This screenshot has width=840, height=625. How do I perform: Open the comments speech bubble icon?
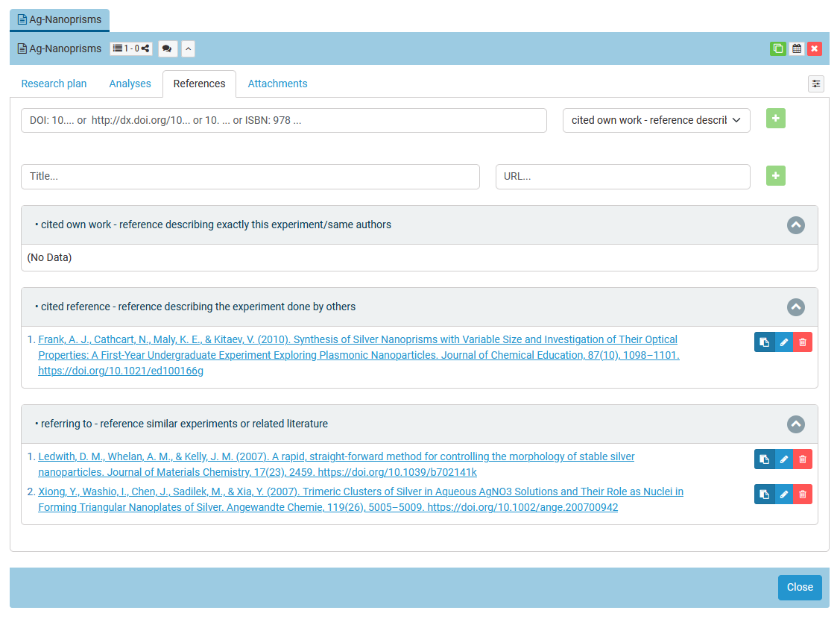pyautogui.click(x=167, y=49)
